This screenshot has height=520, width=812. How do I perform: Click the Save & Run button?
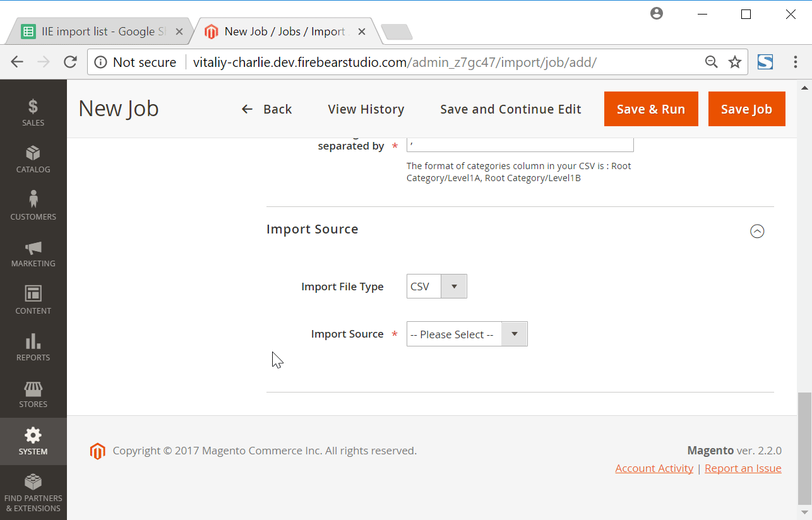[x=651, y=109]
